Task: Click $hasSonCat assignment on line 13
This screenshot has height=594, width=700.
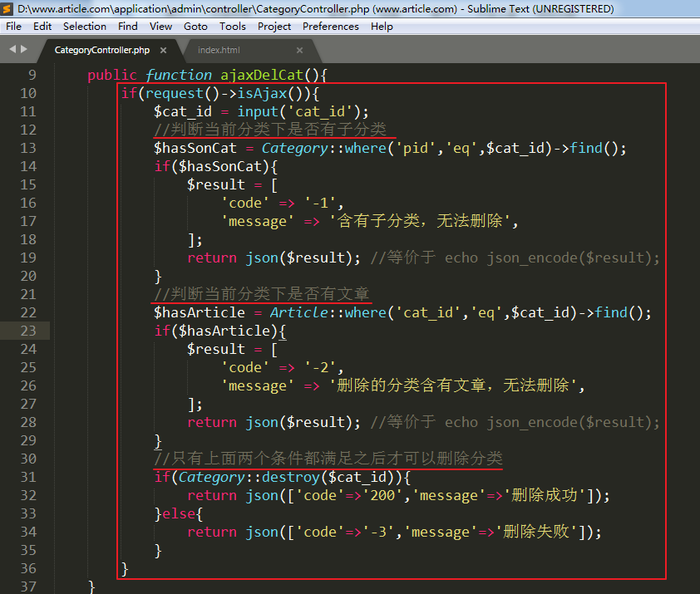Action: click(195, 148)
